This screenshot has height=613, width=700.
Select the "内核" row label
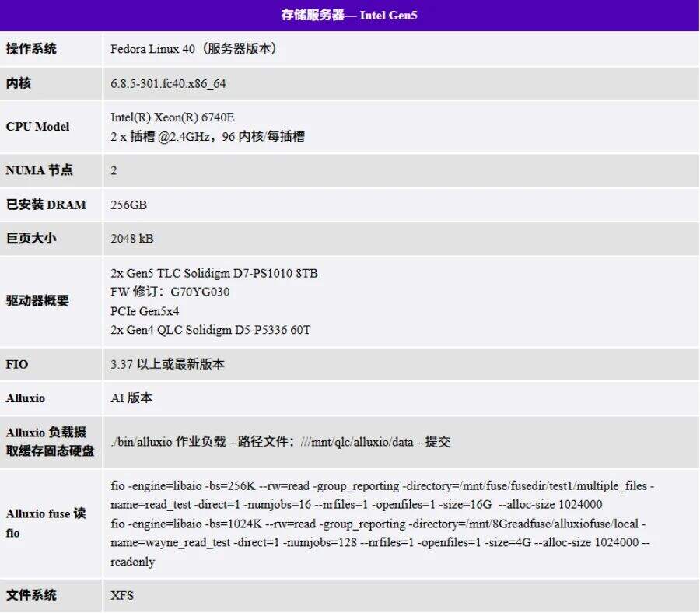click(19, 82)
